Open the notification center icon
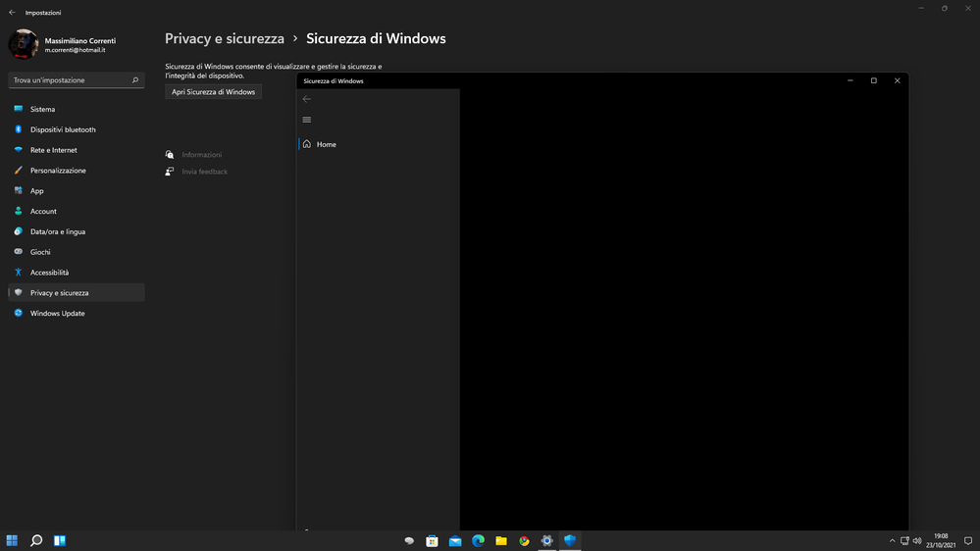980x551 pixels. coord(968,541)
